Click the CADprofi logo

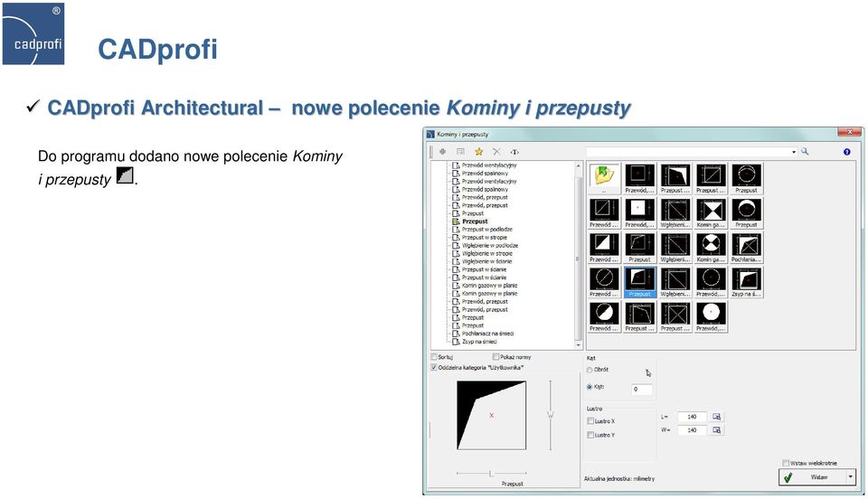click(x=33, y=33)
